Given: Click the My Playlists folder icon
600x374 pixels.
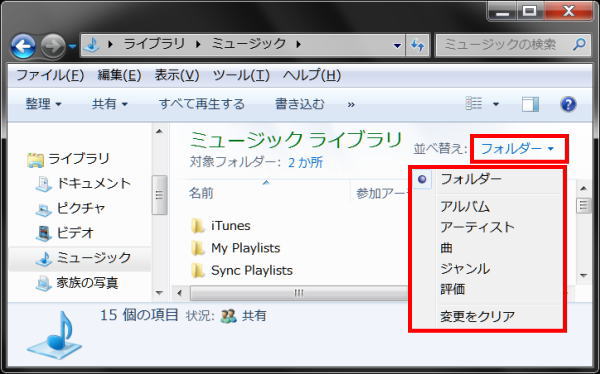Looking at the screenshot, I should coord(198,248).
